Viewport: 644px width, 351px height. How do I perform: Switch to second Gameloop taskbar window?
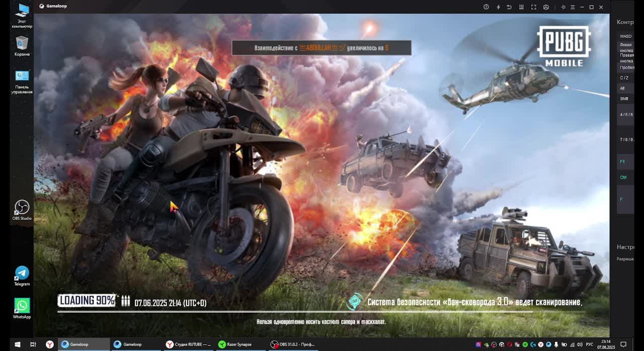click(136, 344)
